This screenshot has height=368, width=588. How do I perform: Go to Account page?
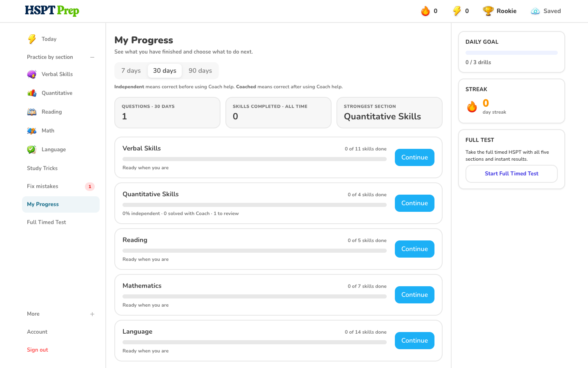tap(61, 332)
